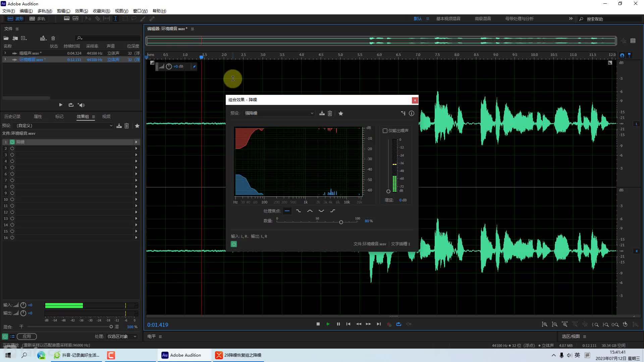Open channel map editor icon in dialog
The image size is (644, 362).
tap(403, 113)
